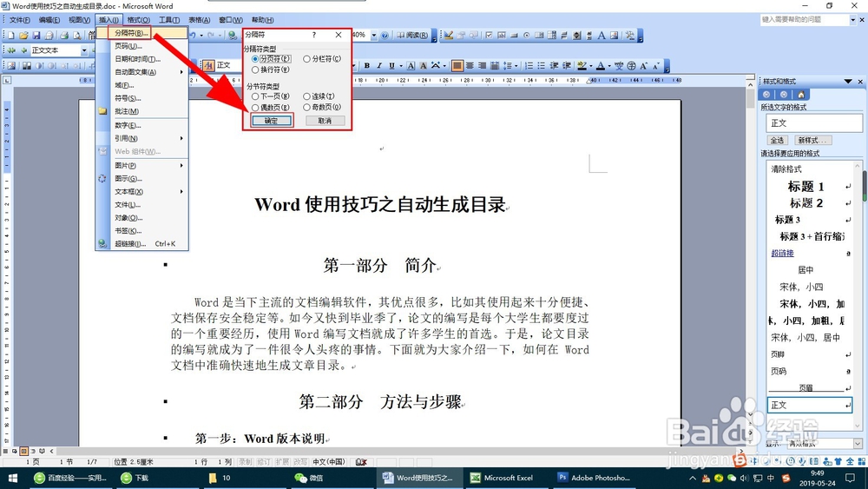
Task: Select the 偶数页 even page radio button
Action: click(255, 108)
